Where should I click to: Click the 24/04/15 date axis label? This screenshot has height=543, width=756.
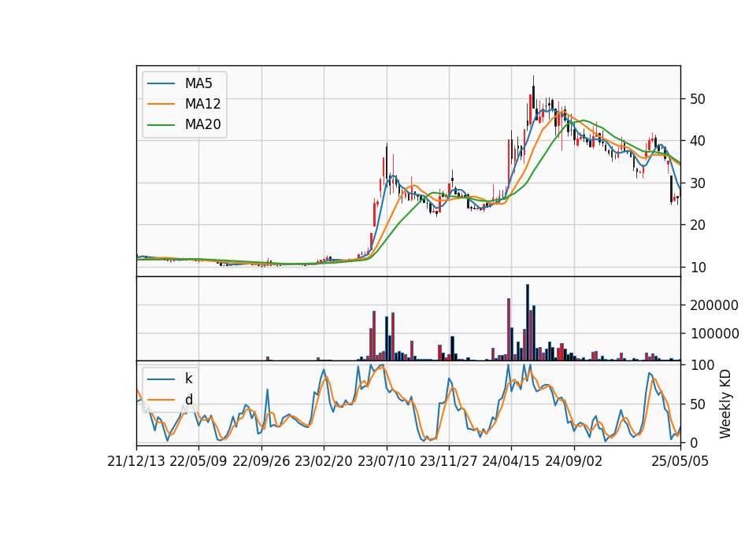pyautogui.click(x=511, y=462)
